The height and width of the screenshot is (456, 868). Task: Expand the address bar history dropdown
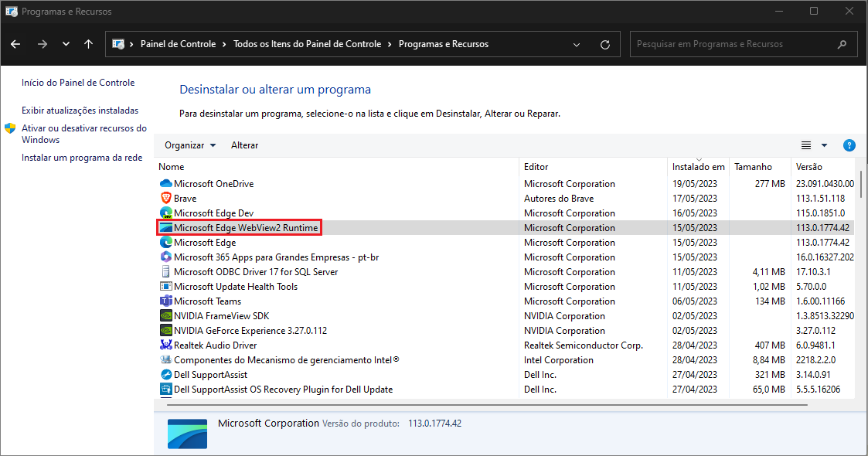577,44
